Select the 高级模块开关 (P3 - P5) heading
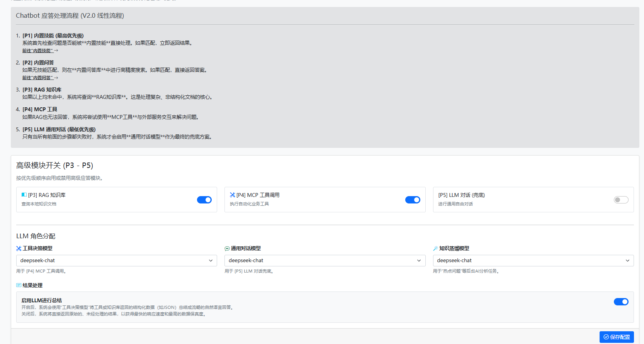The width and height of the screenshot is (644, 344). coord(54,165)
